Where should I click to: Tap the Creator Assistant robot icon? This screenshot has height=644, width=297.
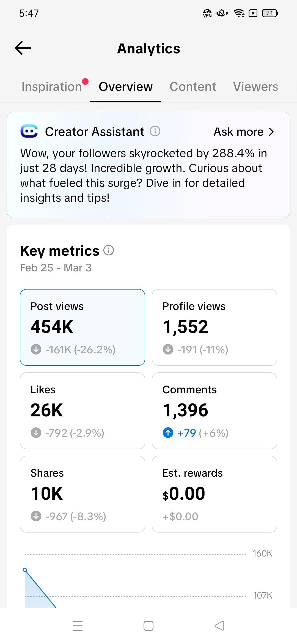click(29, 131)
